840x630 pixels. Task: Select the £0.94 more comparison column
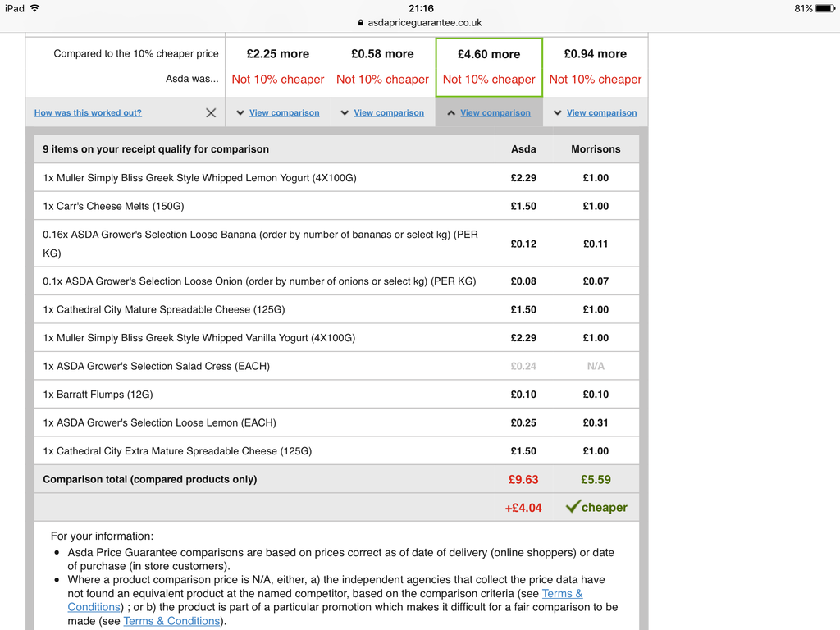596,67
